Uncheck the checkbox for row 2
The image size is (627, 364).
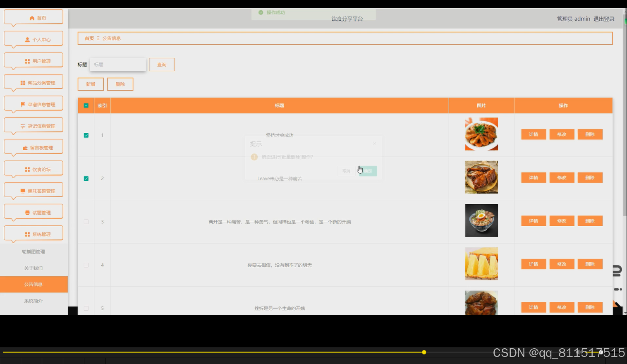click(x=86, y=179)
